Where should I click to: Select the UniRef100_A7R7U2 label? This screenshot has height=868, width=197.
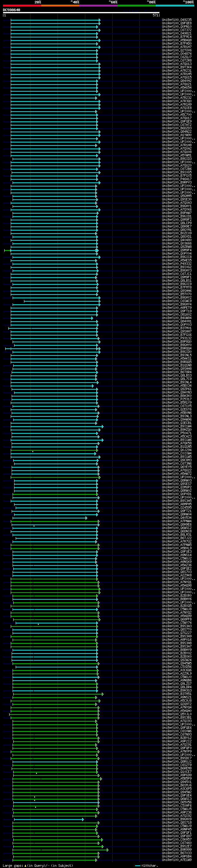[177, 541]
